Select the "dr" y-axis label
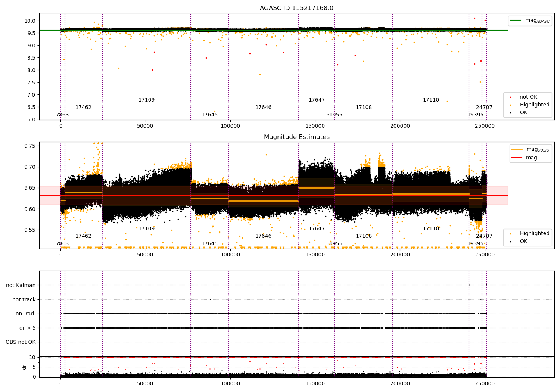560x392 pixels. point(24,367)
